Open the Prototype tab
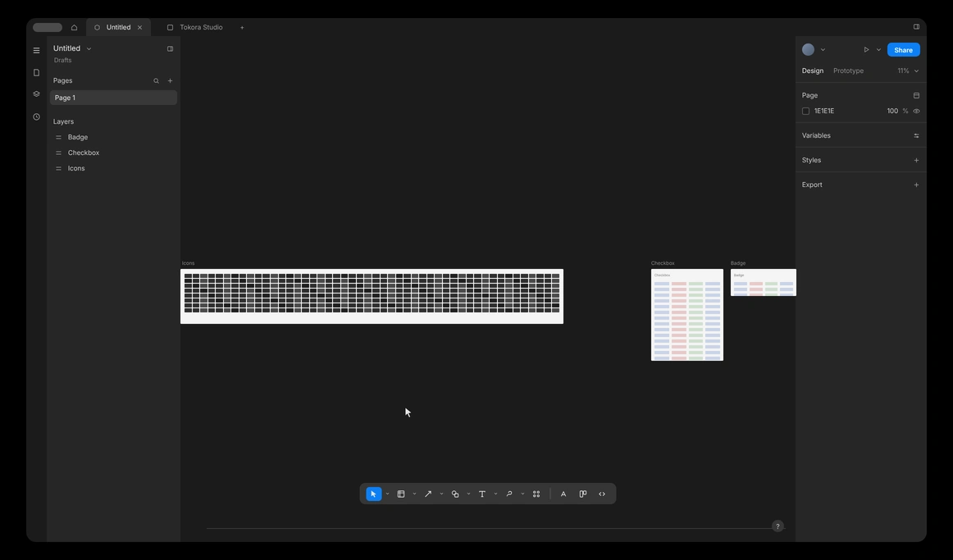953x560 pixels. 849,71
